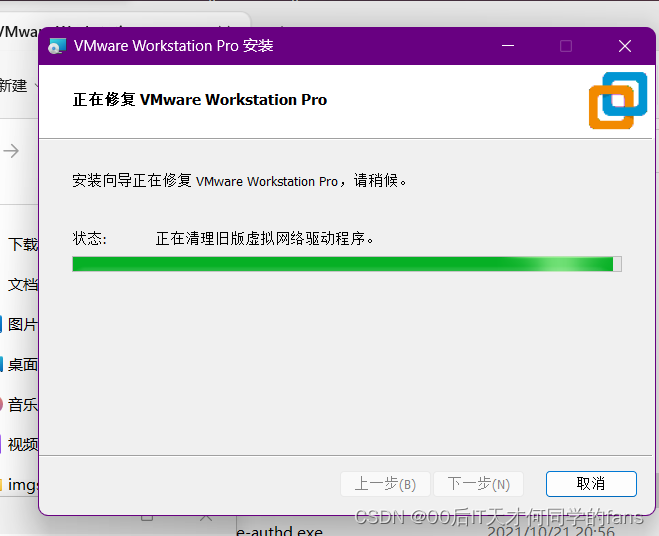Screen dimensions: 659x536
Task: Click the forward arrow in Explorer window
Action: tap(11, 151)
